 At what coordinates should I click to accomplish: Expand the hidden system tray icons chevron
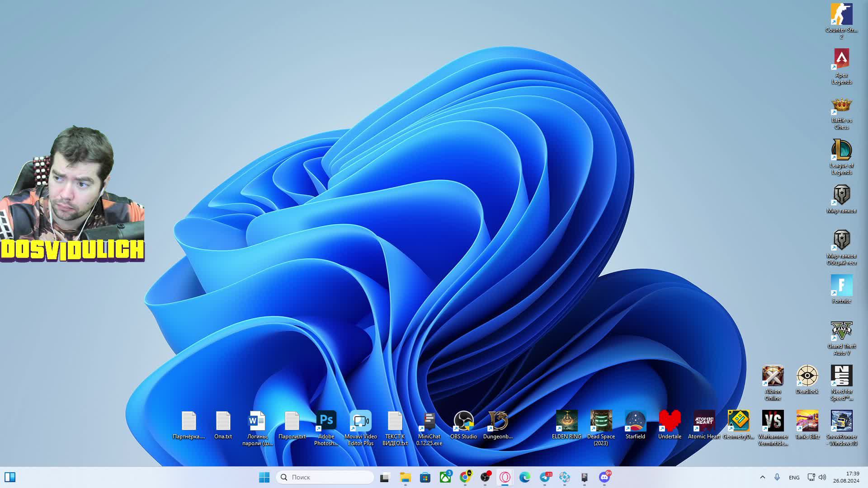[x=762, y=477]
